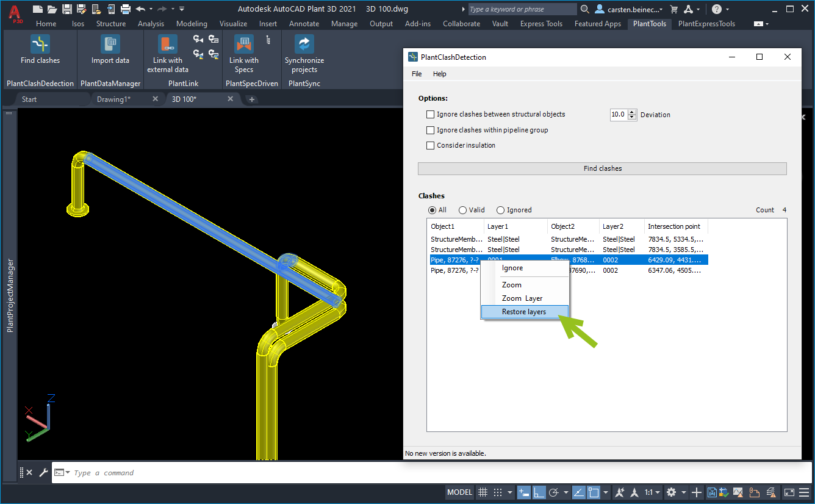Image resolution: width=815 pixels, height=504 pixels.
Task: Click the workspace switching gear icon
Action: coord(672,492)
